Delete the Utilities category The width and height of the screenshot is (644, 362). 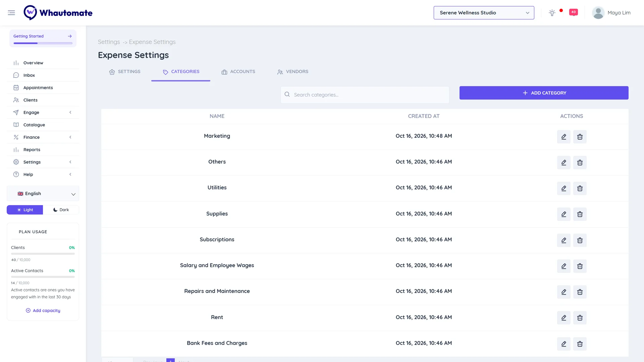click(x=580, y=188)
